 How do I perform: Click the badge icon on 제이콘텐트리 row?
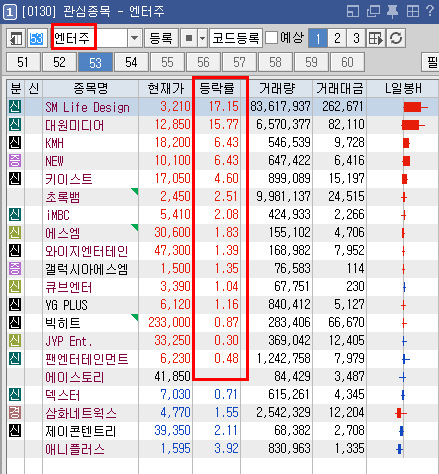[x=15, y=431]
